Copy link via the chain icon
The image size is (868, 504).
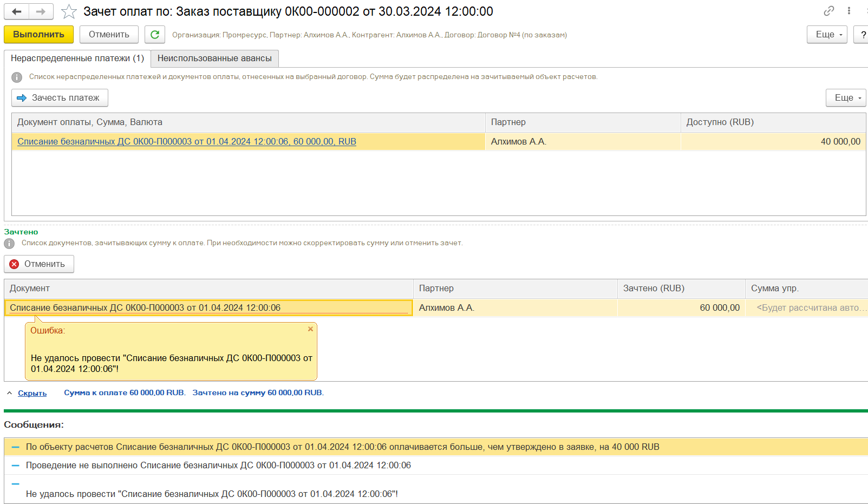pyautogui.click(x=829, y=11)
